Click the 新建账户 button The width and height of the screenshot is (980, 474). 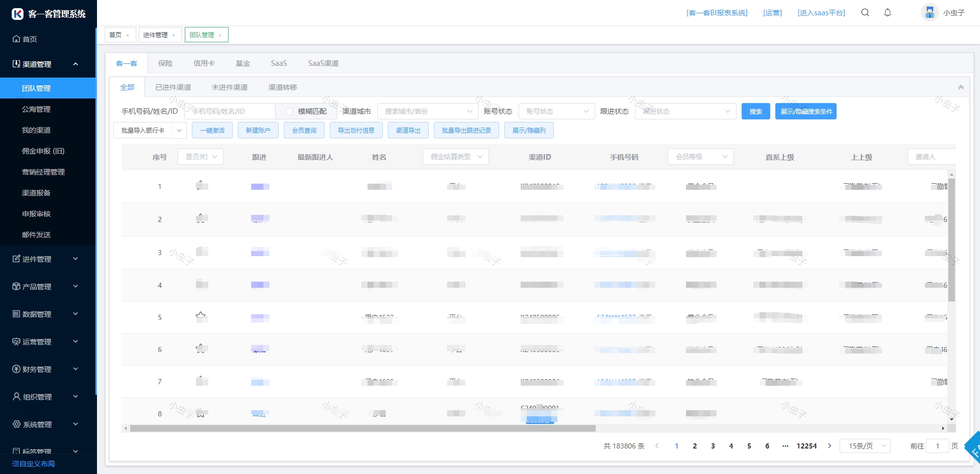point(258,131)
